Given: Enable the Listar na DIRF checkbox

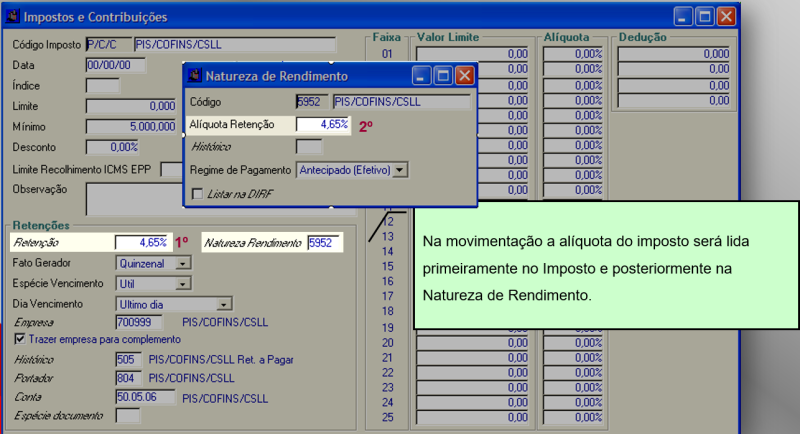Looking at the screenshot, I should pos(197,194).
